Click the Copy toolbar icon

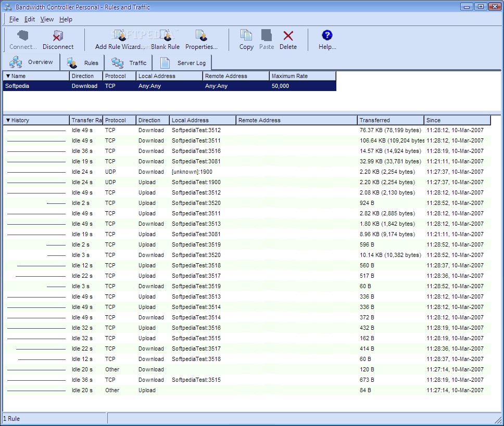[246, 39]
